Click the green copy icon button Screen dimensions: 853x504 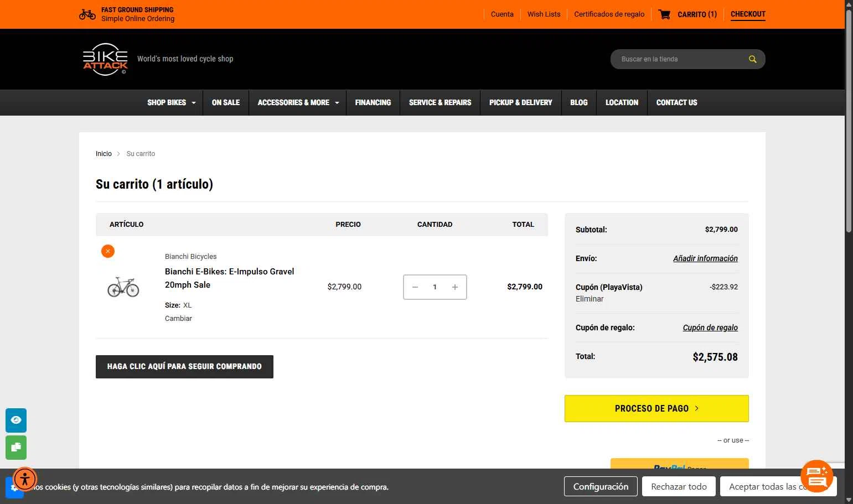click(16, 448)
